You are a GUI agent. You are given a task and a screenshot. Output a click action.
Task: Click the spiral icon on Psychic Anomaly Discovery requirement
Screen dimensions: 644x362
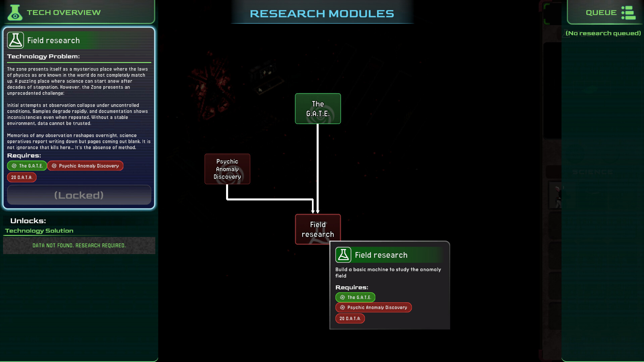pos(55,166)
